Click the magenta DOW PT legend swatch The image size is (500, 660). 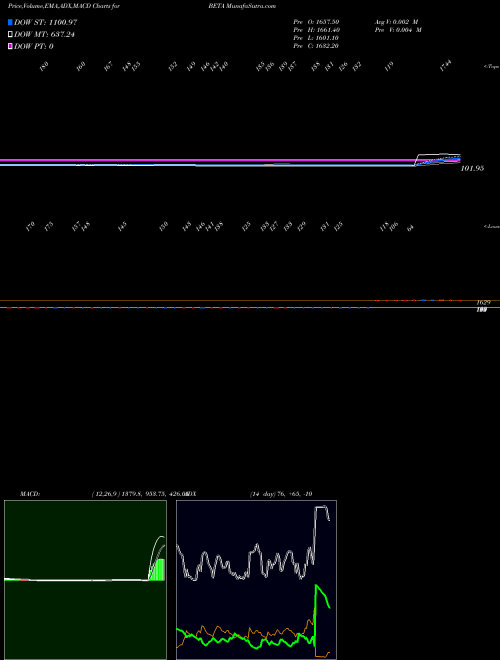click(10, 46)
